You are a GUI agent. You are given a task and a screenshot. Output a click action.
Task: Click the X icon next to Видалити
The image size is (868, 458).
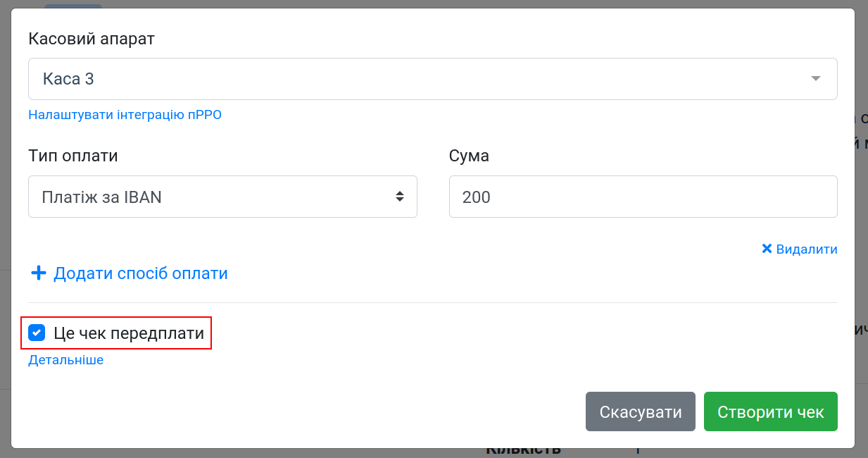(x=767, y=249)
